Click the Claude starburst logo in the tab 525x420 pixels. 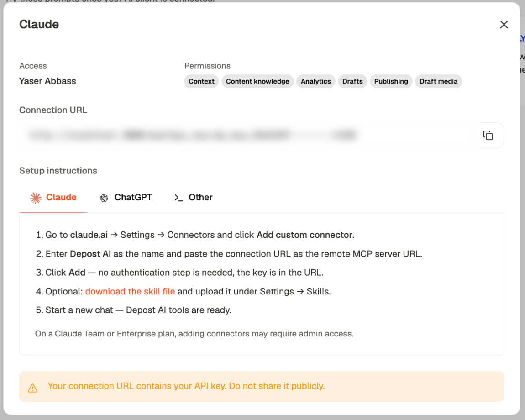[x=36, y=198]
